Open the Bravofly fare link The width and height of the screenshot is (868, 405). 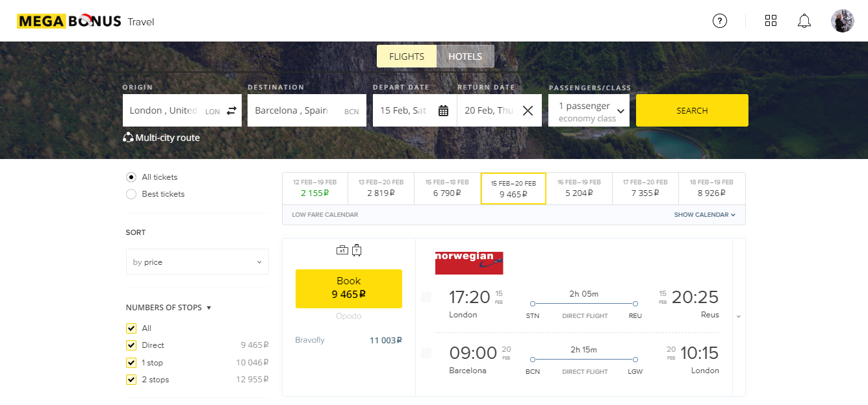310,339
